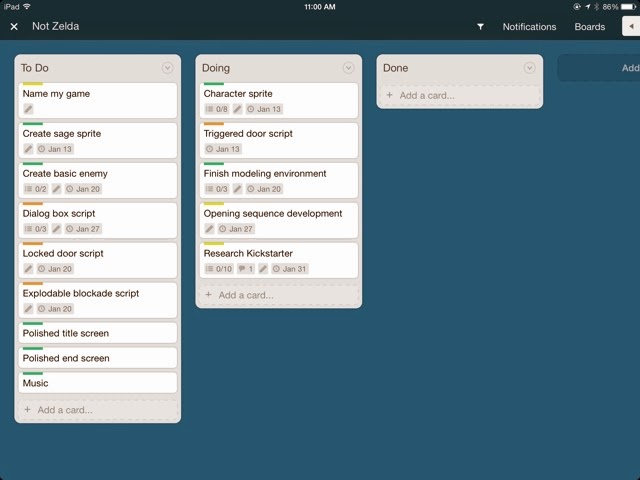Open the Triggered door script card
This screenshot has height=480, width=640.
click(x=279, y=140)
